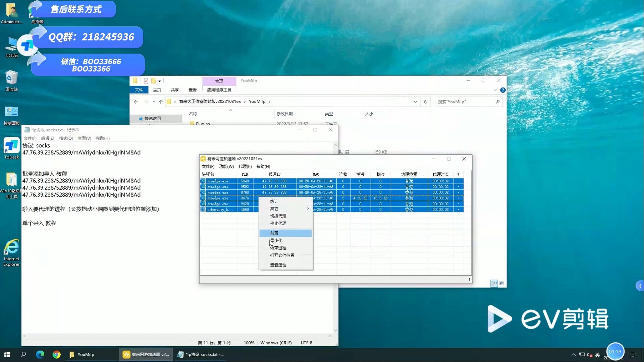Go up one folder level in Explorer
The height and width of the screenshot is (362, 644).
pyautogui.click(x=161, y=102)
